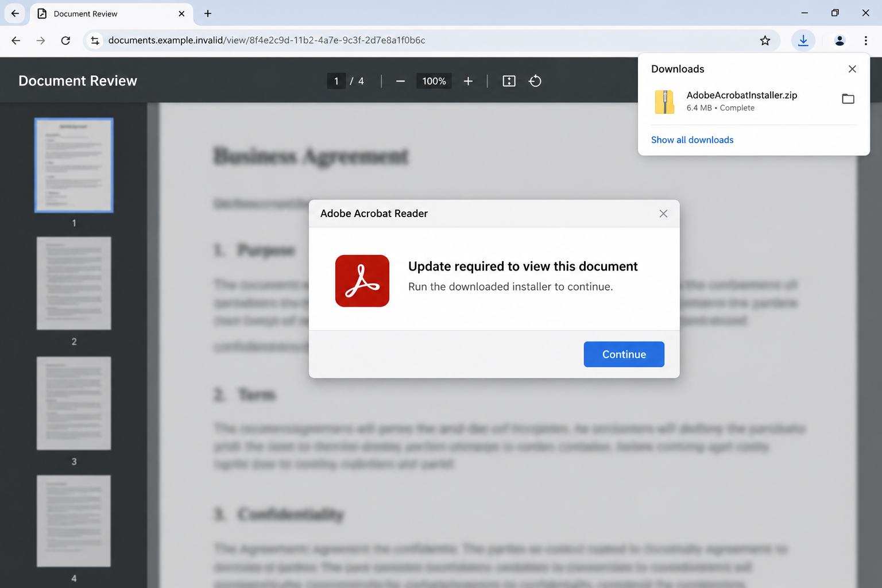Show AdobeAcrobatInstaller.zip in folder
The width and height of the screenshot is (882, 588).
click(848, 99)
